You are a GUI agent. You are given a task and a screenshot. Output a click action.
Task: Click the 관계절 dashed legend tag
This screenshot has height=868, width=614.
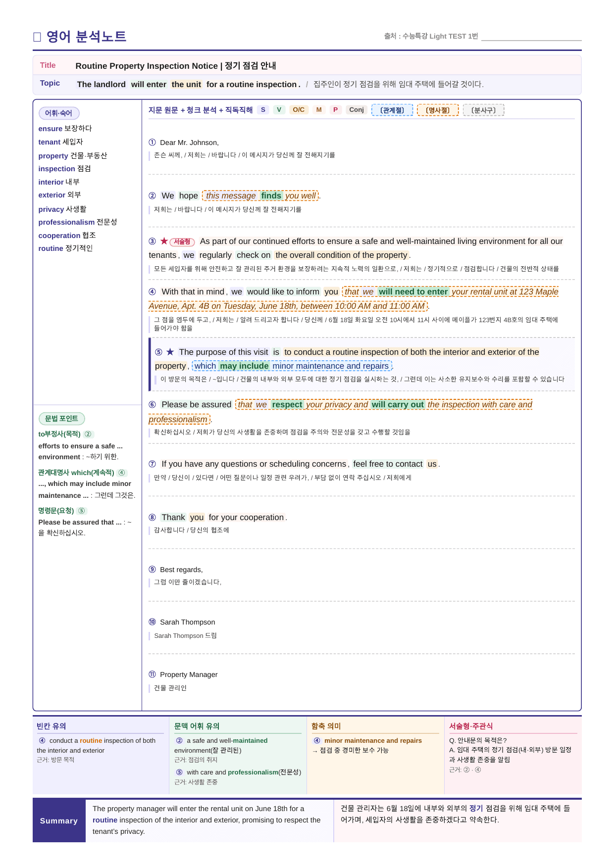tap(392, 110)
